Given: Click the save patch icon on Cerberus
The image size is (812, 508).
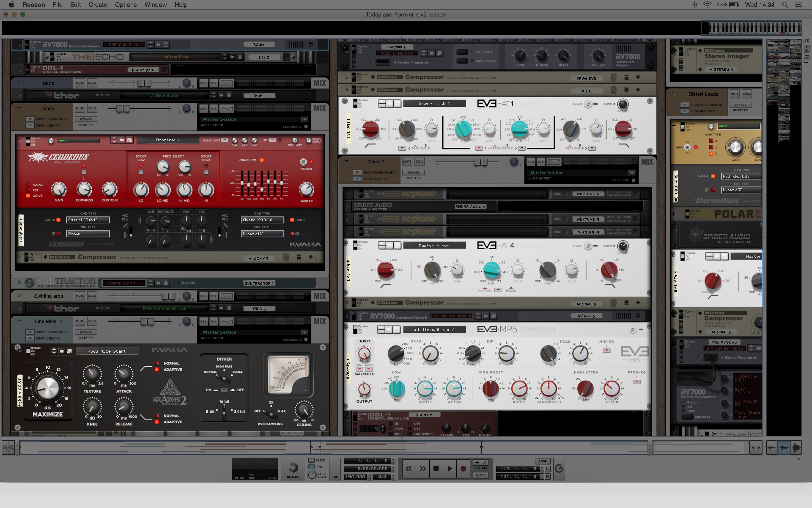Looking at the screenshot, I should point(130,140).
